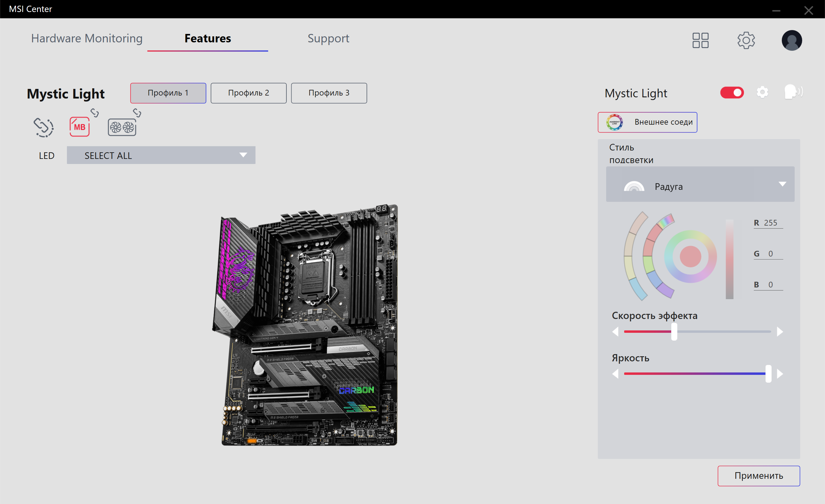Open the apps grid view icon
The height and width of the screenshot is (504, 825).
click(x=700, y=41)
